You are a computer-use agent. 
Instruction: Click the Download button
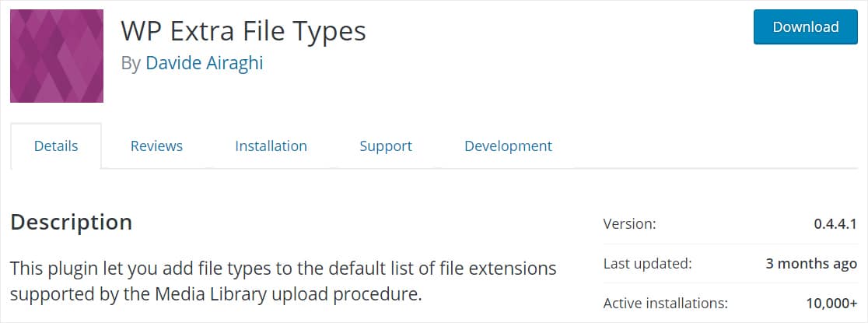tap(806, 26)
